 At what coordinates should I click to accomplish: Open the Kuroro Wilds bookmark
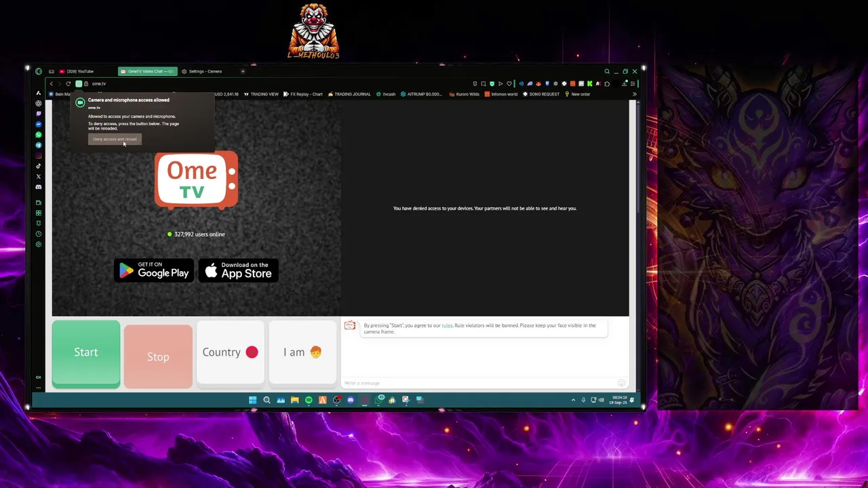coord(465,94)
